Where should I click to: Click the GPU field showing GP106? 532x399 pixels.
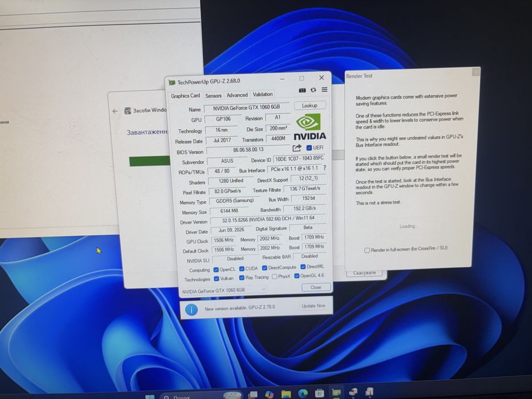223,119
